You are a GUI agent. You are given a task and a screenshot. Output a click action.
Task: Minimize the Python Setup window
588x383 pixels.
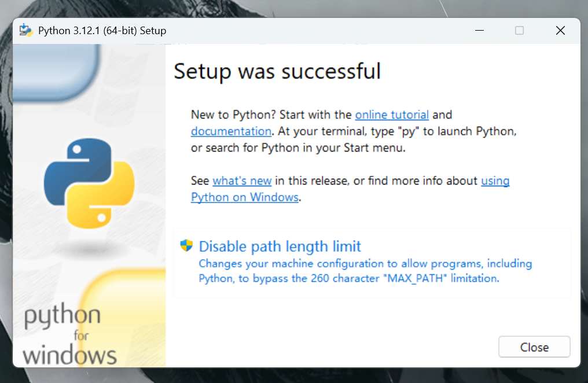[479, 30]
